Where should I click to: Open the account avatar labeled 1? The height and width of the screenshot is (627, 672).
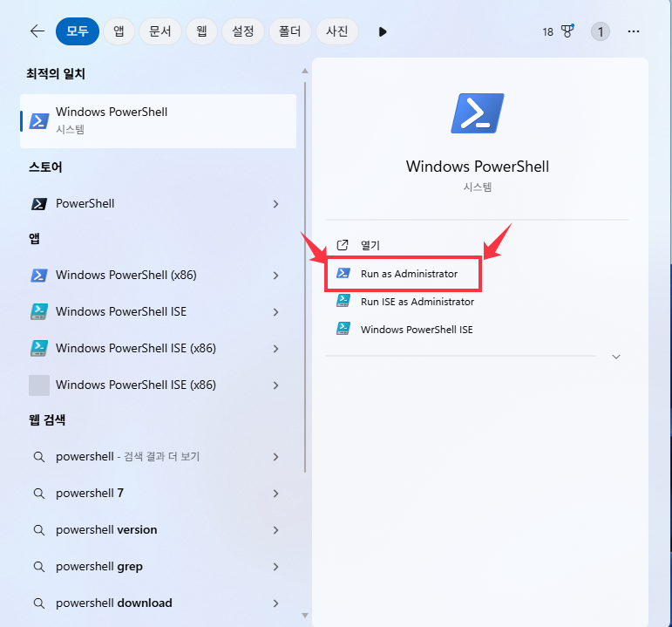point(601,31)
